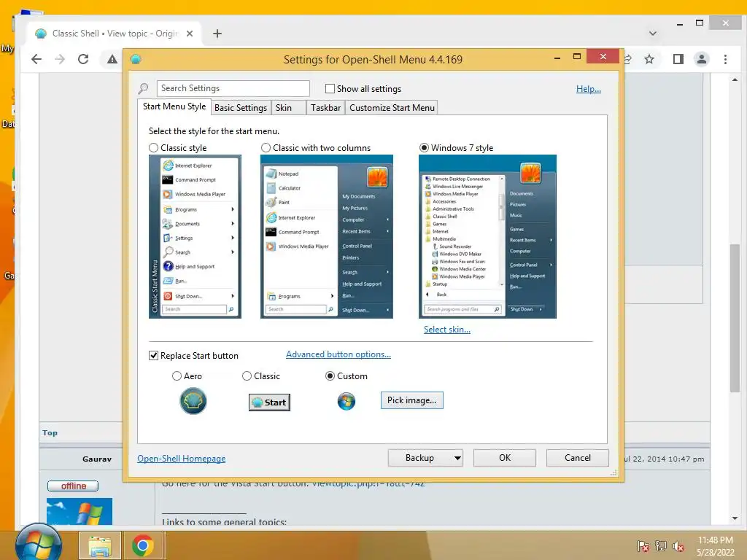747x560 pixels.
Task: Open File Explorer from the taskbar
Action: (x=99, y=545)
